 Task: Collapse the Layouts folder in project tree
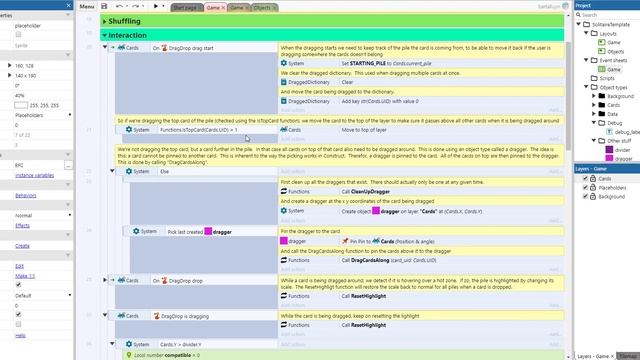586,33
